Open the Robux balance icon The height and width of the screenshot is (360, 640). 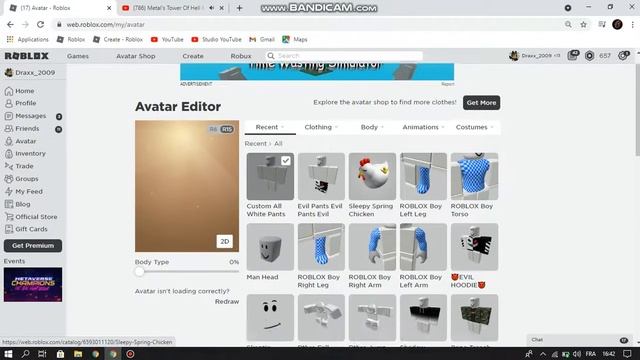click(589, 56)
